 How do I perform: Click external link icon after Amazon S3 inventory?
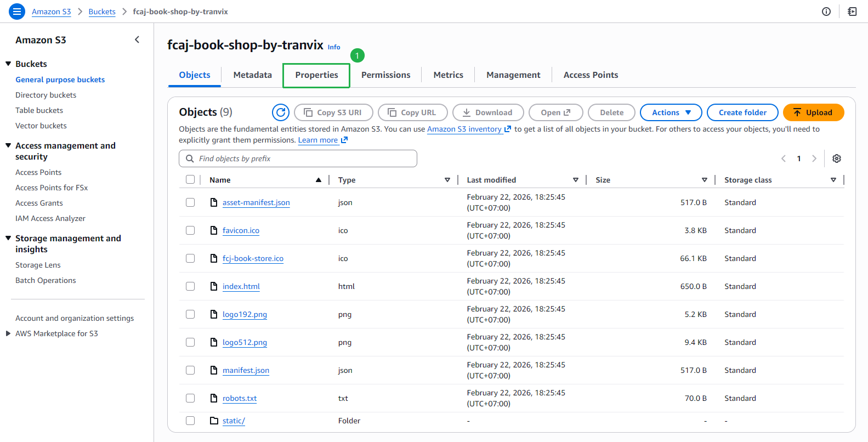tap(508, 129)
